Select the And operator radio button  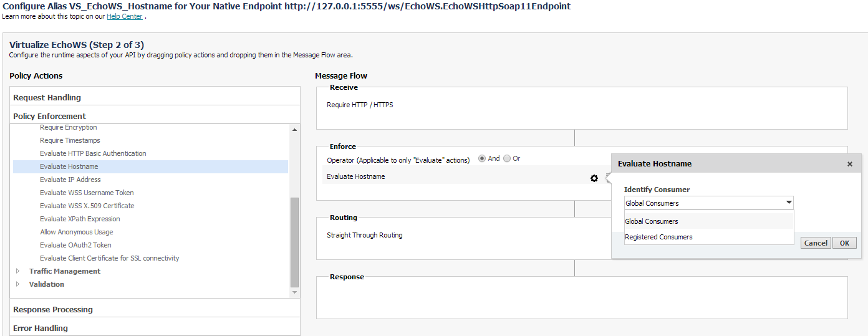pyautogui.click(x=482, y=158)
